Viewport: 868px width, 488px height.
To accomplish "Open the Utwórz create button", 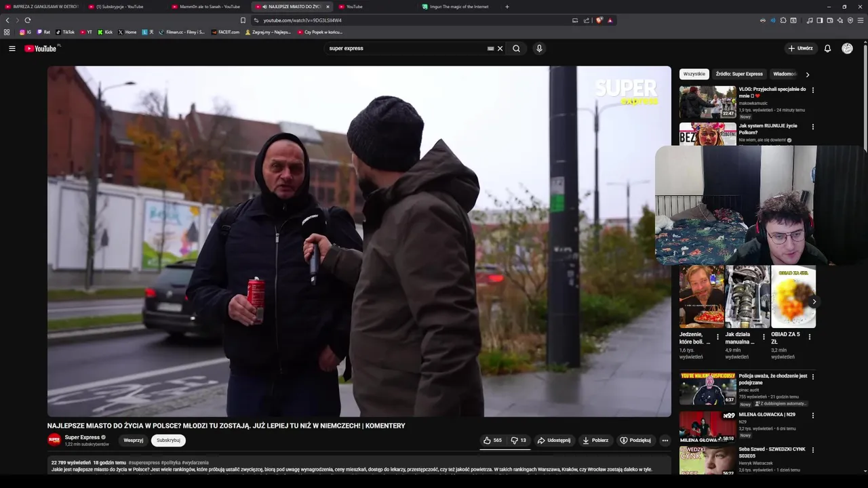I will [800, 48].
